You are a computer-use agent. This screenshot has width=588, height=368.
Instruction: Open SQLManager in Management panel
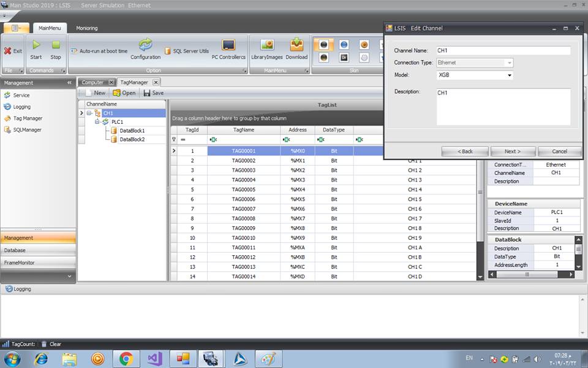point(23,130)
